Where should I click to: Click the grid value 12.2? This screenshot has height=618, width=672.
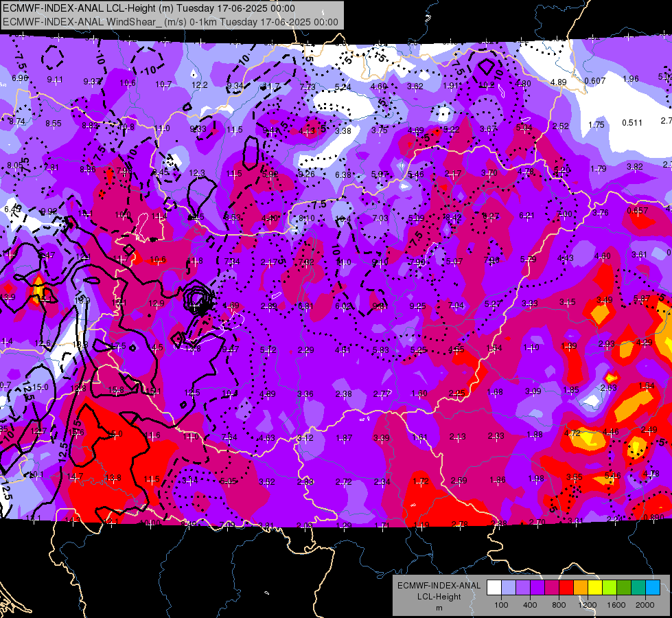199,85
